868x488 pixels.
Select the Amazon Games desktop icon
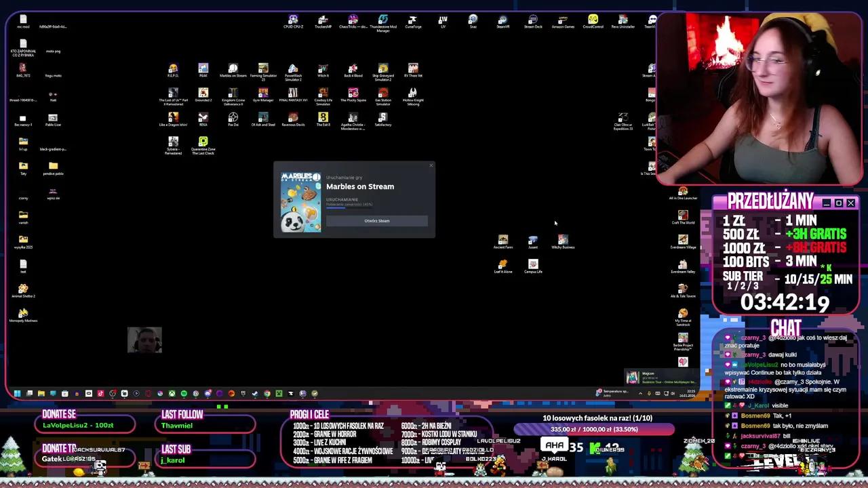563,22
